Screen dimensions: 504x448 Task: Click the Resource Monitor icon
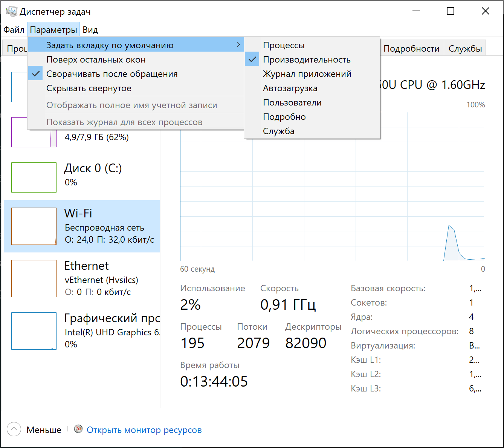tap(78, 429)
